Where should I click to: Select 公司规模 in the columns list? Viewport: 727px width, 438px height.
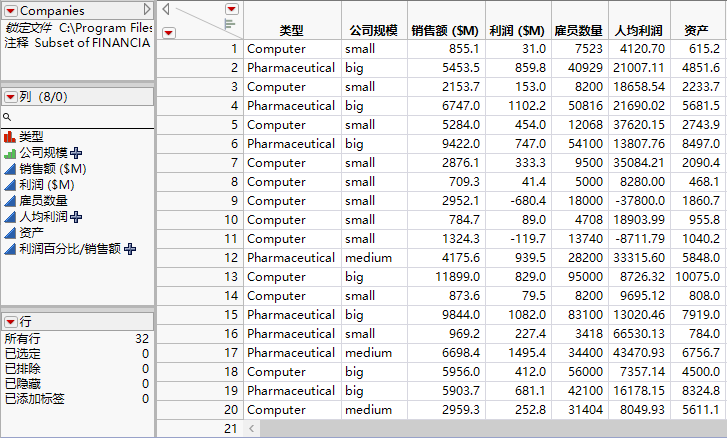click(x=43, y=153)
